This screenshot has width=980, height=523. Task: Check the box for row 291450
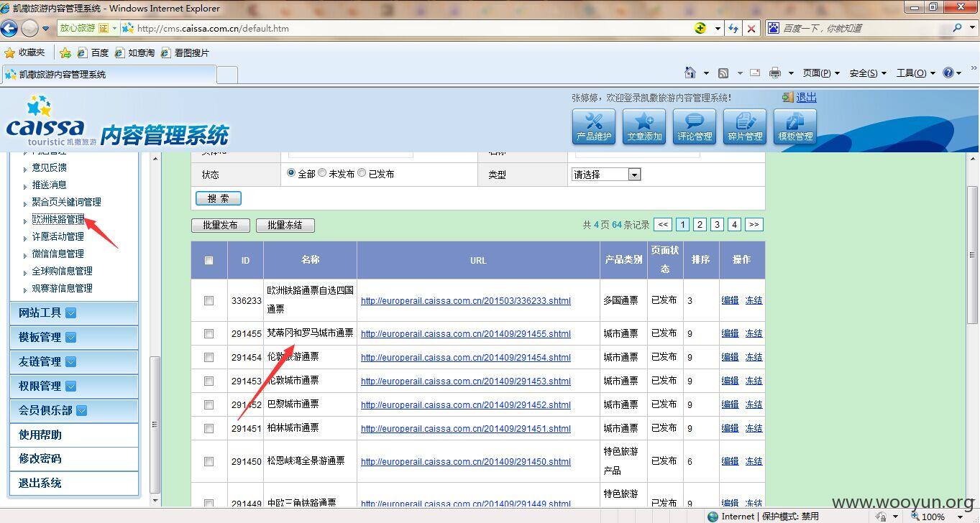[209, 461]
